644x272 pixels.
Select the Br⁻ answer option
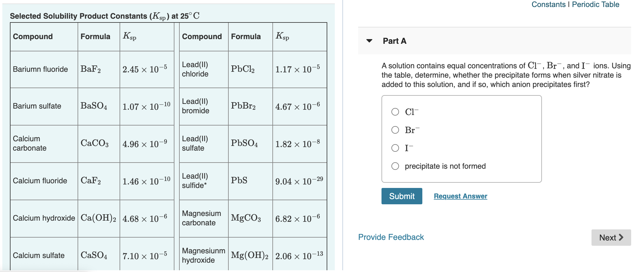pos(395,130)
